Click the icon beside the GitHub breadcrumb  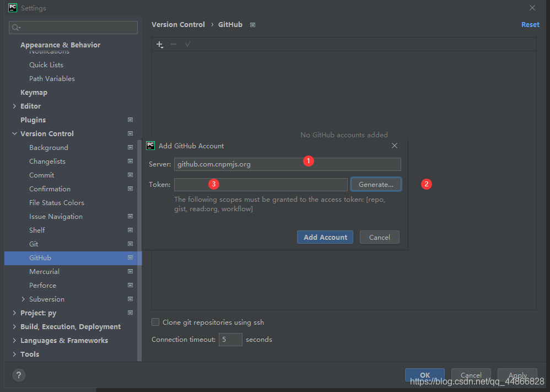coord(252,24)
